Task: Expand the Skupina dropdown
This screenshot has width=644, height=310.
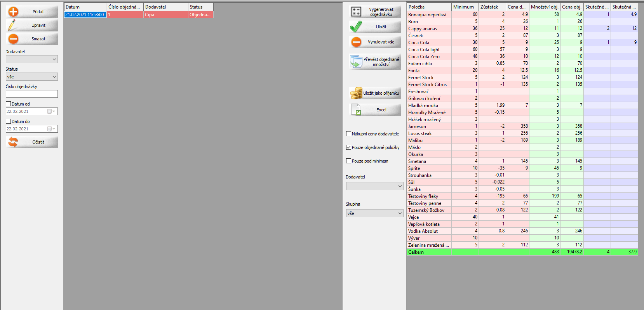Action: tap(374, 213)
